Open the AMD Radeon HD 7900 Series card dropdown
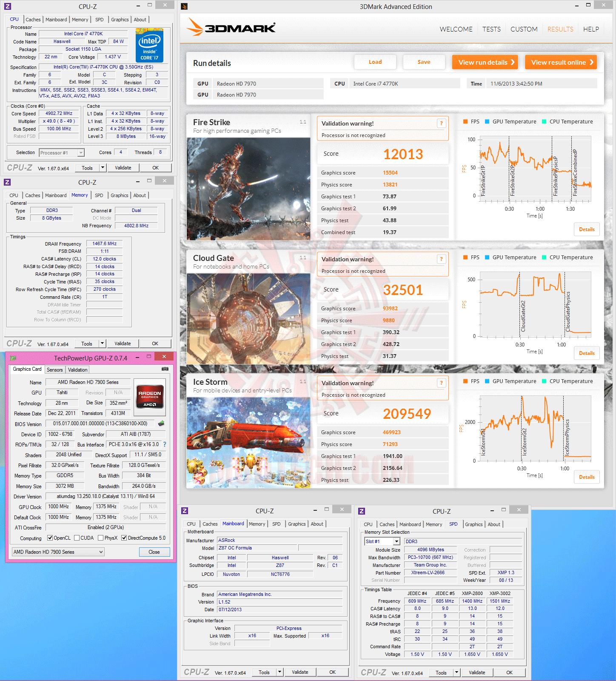This screenshot has height=681, width=616. pyautogui.click(x=58, y=552)
